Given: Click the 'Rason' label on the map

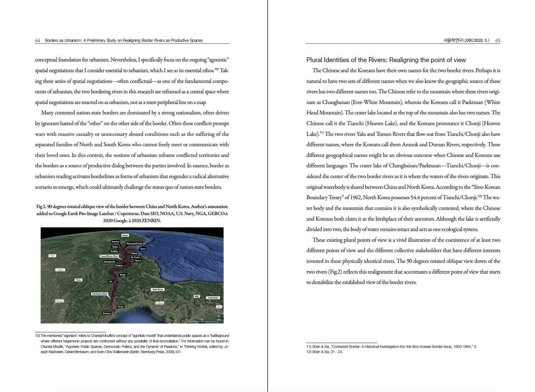Looking at the screenshot, I should (x=143, y=249).
